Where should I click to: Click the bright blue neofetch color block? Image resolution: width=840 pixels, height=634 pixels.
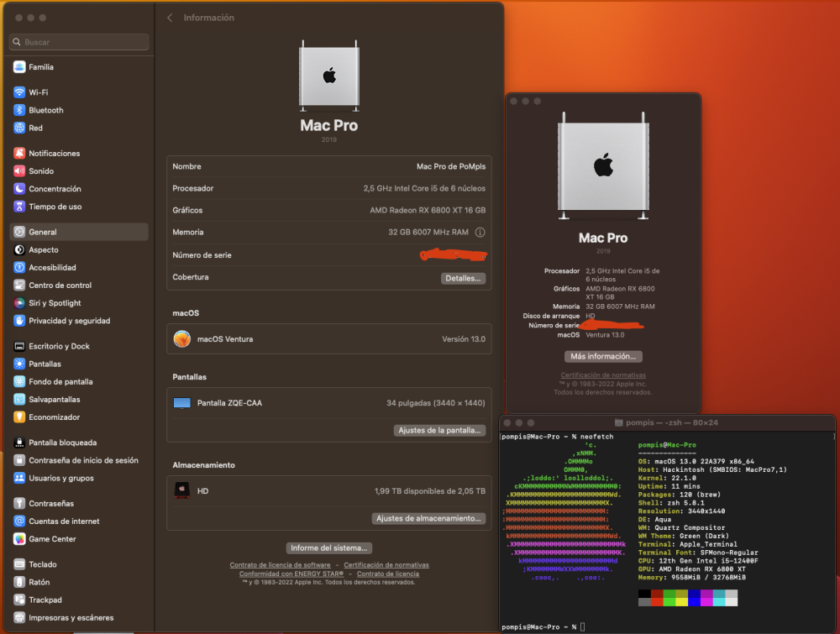coord(695,602)
